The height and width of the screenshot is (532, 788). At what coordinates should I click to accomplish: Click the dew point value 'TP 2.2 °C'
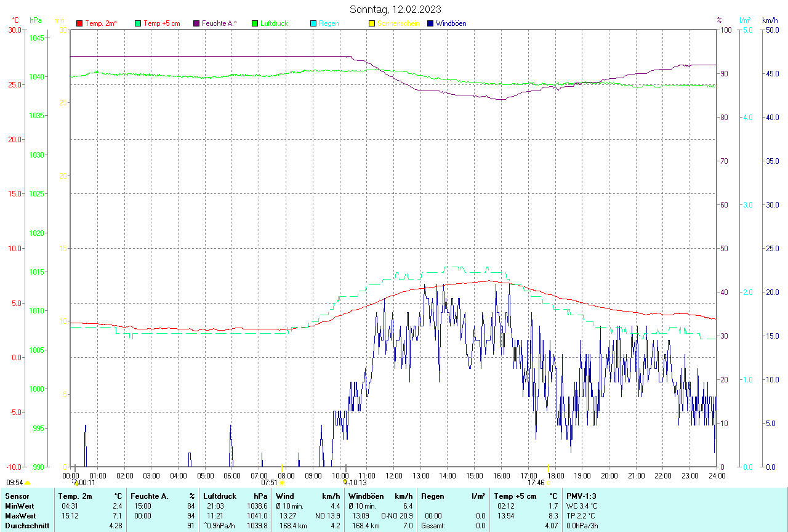coord(581,516)
